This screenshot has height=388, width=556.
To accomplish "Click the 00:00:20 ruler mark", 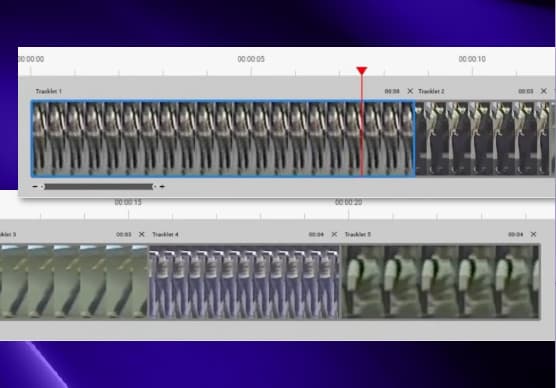I will pos(349,202).
